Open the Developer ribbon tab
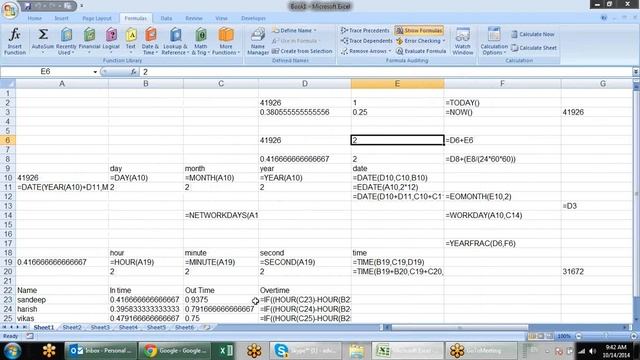This screenshot has width=640, height=360. (253, 18)
